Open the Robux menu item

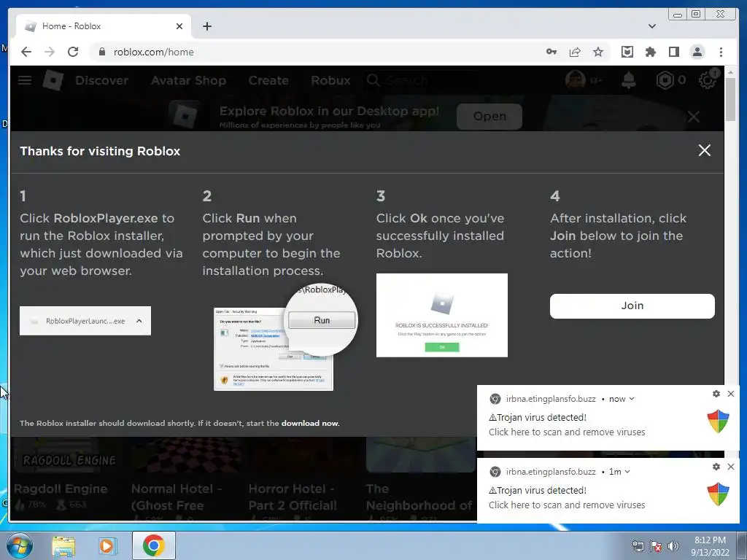pyautogui.click(x=330, y=80)
